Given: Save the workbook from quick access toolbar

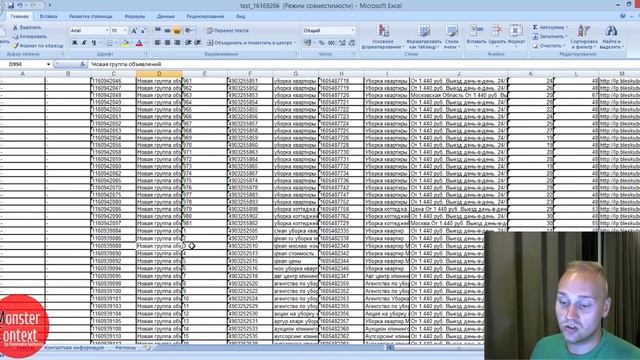Looking at the screenshot, I should click(x=11, y=6).
